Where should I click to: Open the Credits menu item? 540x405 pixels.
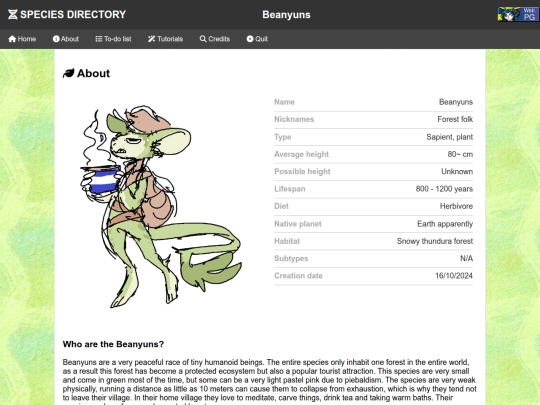215,39
